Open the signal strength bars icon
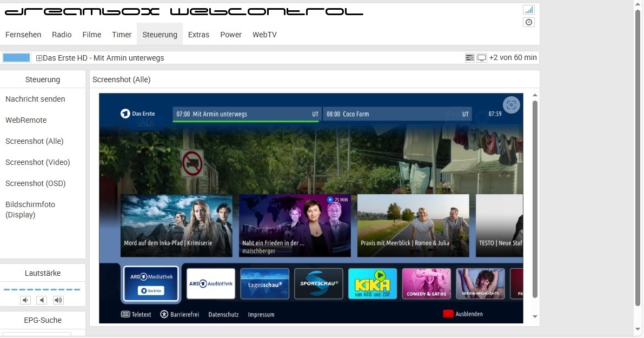 click(528, 10)
